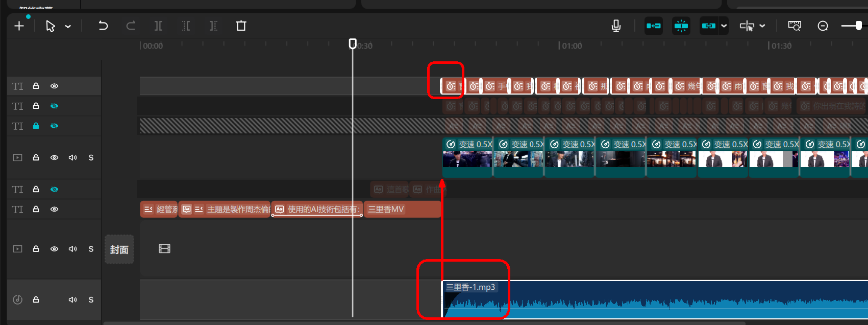The width and height of the screenshot is (868, 325).
Task: Select the 三里香MV text clip
Action: (401, 209)
